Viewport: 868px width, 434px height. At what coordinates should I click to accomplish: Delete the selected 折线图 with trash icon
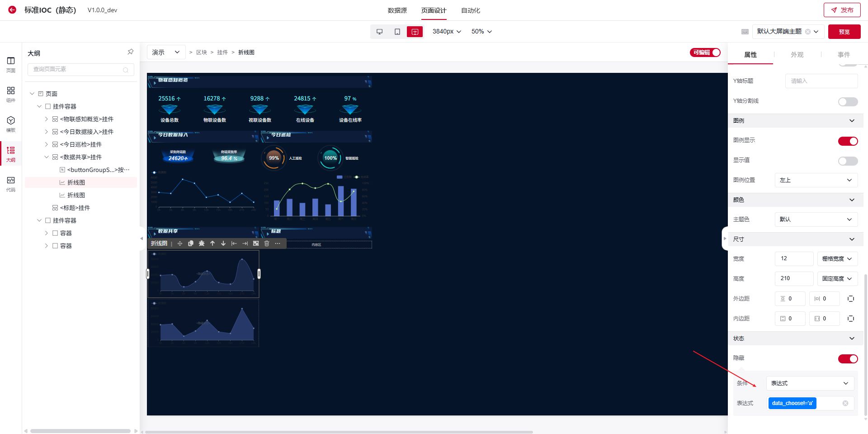coord(267,243)
